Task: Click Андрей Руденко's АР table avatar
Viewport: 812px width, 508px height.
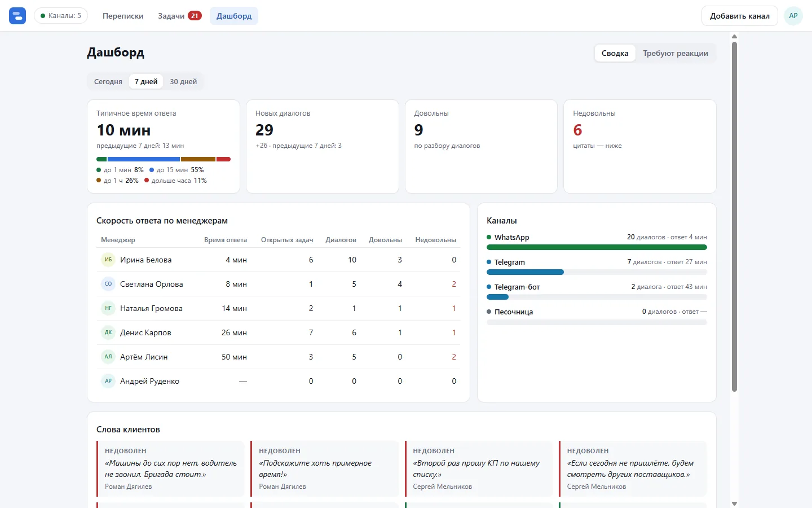Action: click(x=108, y=381)
